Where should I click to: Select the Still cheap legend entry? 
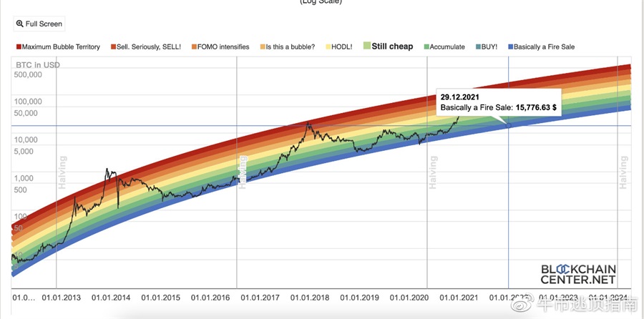coord(391,46)
